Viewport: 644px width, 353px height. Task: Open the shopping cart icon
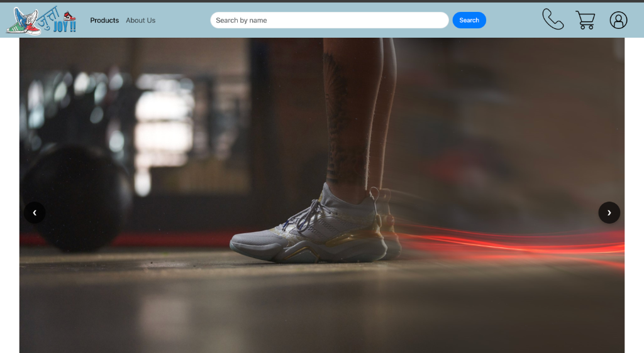tap(585, 20)
